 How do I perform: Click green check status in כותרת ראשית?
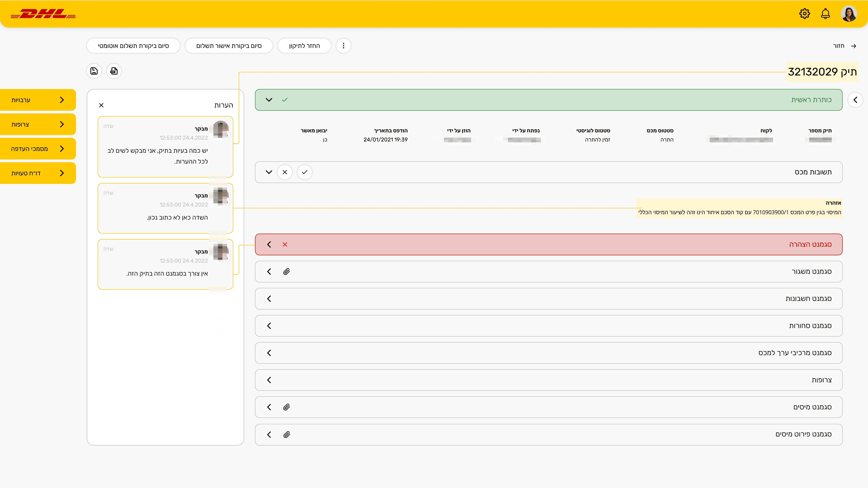click(x=285, y=100)
